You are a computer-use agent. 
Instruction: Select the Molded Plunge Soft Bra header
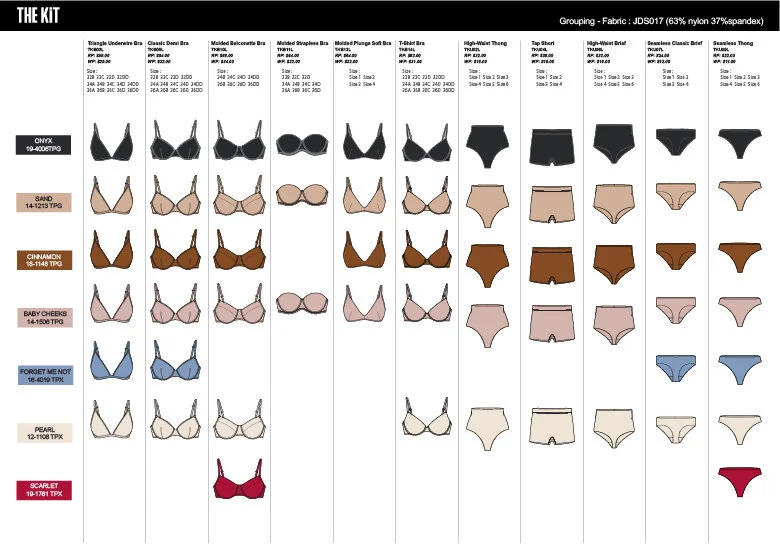click(x=363, y=43)
